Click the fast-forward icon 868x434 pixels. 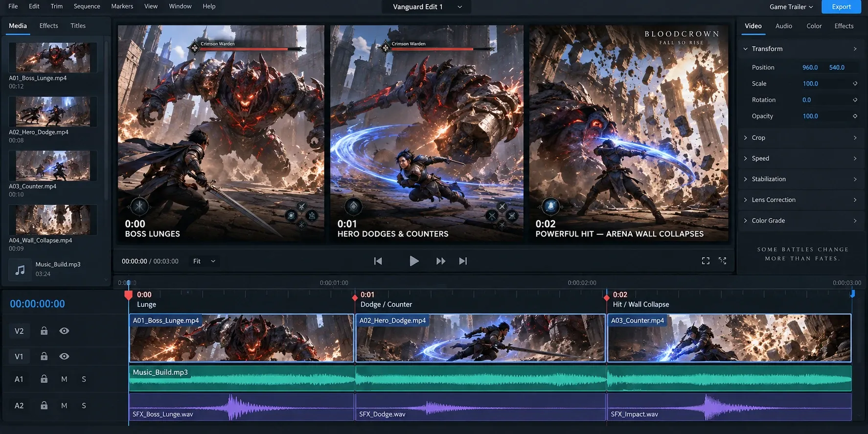pyautogui.click(x=440, y=261)
